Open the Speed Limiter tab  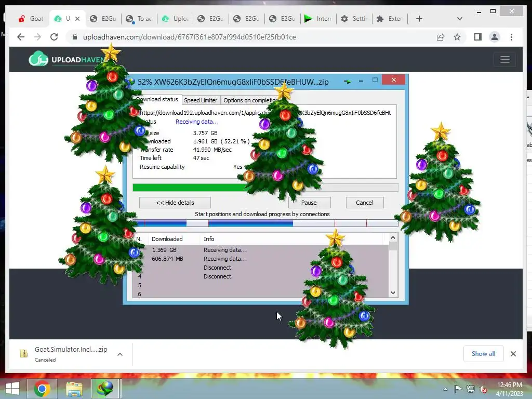coord(201,100)
